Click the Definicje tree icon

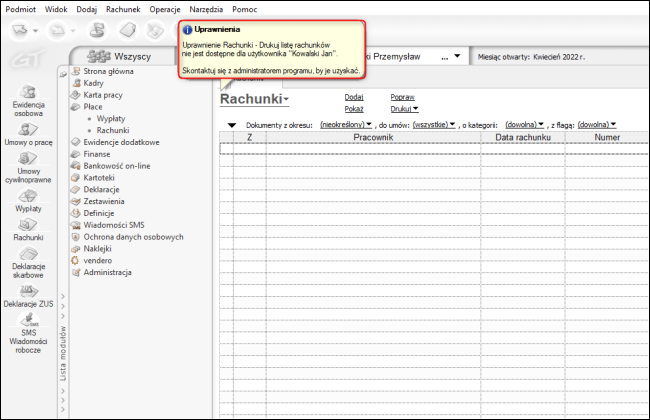(x=75, y=213)
